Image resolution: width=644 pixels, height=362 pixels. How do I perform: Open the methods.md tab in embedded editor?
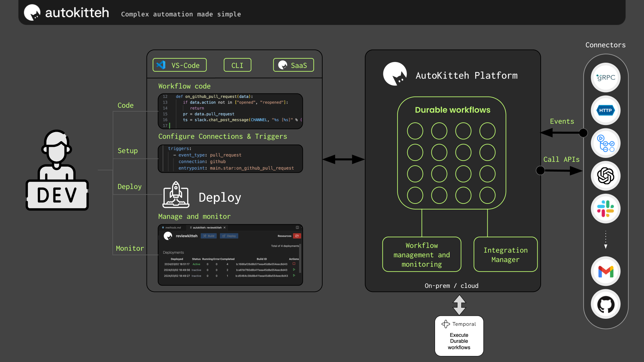(x=172, y=228)
